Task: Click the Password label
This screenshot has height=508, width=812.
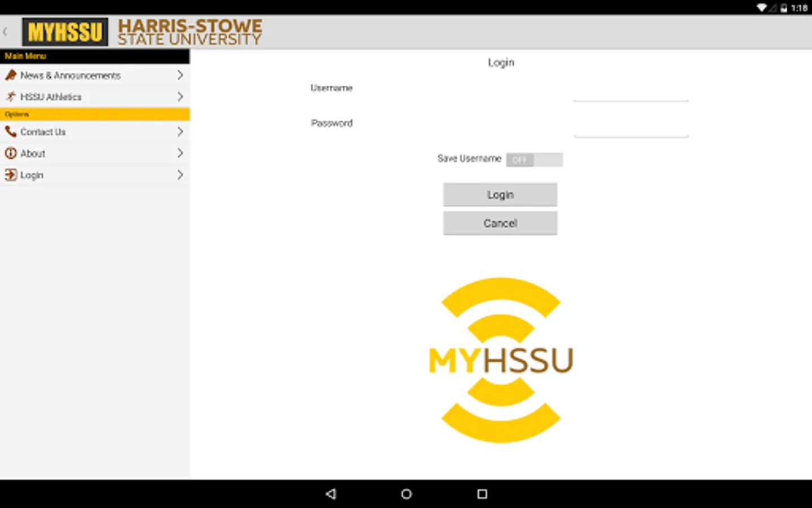Action: (332, 123)
